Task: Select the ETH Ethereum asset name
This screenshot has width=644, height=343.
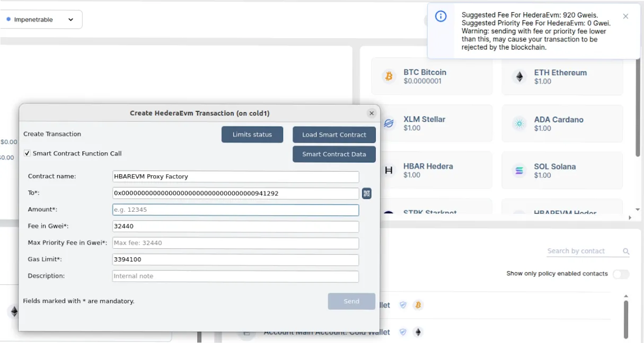Action: click(560, 73)
